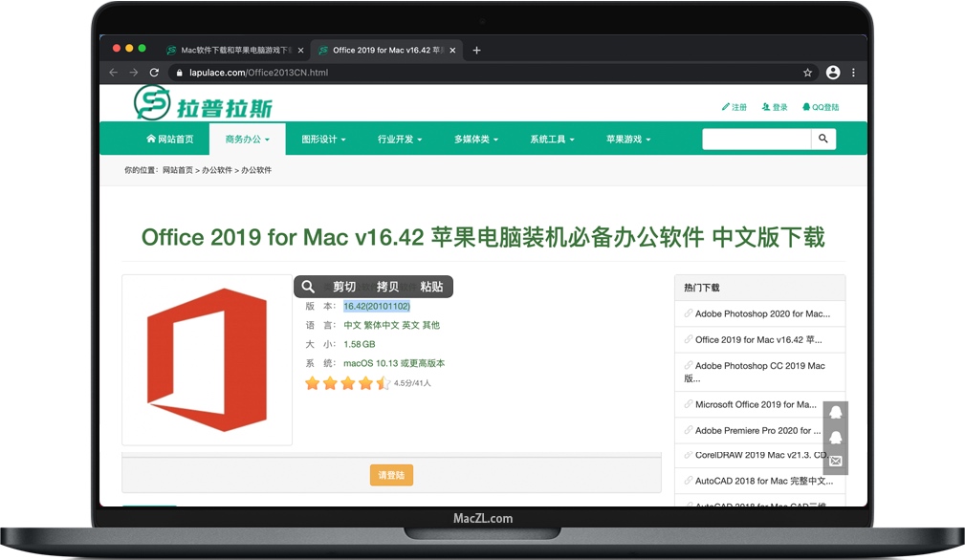Click the top bell notification icon on right edge
The height and width of the screenshot is (560, 965).
[x=835, y=411]
